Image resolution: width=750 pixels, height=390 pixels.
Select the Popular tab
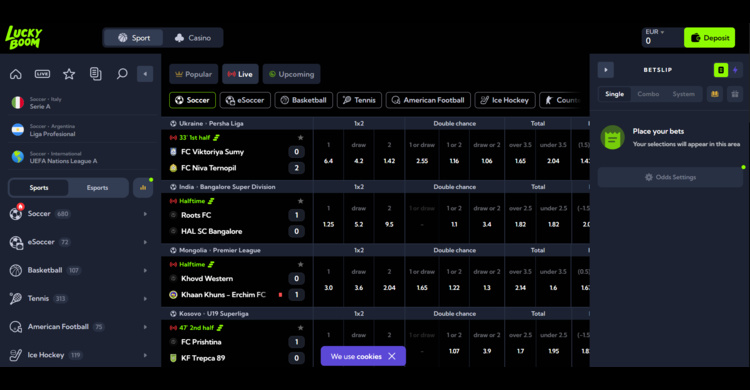(x=194, y=74)
